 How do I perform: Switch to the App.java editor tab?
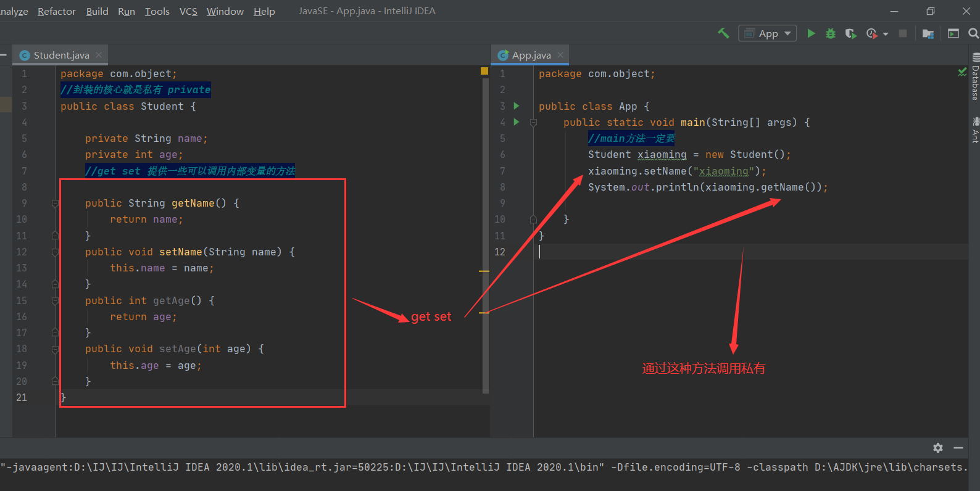[531, 55]
